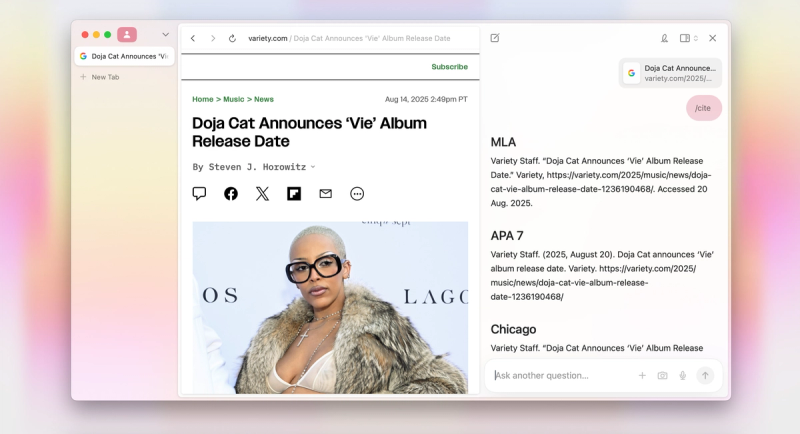Share the article on Flipboard
Viewport: 800px width, 434px height.
[x=294, y=193]
